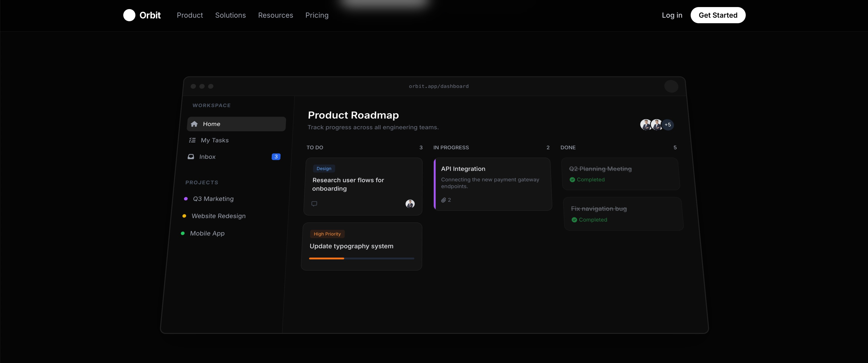Click the assignee avatar on Research user flows card
The height and width of the screenshot is (363, 868).
tap(410, 204)
